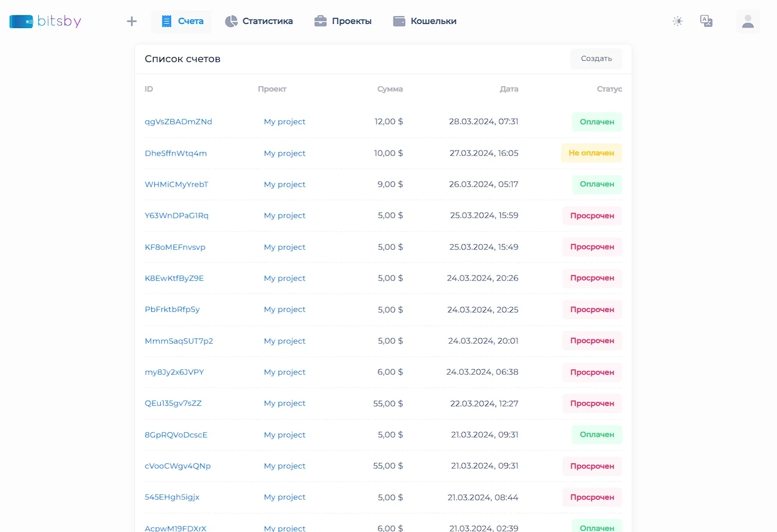Click the 55,00 $ amount dated 22.03.2024
The width and height of the screenshot is (777, 532).
388,403
